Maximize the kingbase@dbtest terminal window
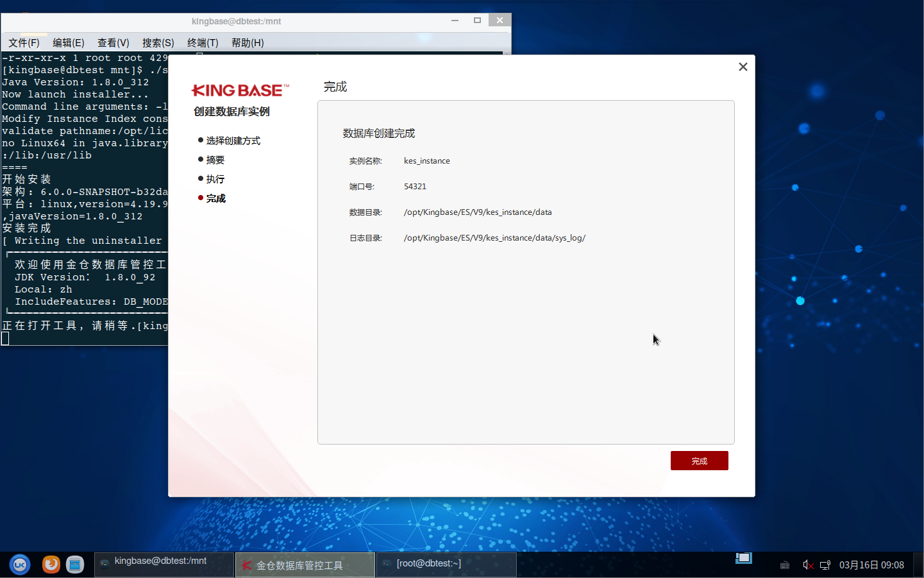This screenshot has height=578, width=924. 477,21
